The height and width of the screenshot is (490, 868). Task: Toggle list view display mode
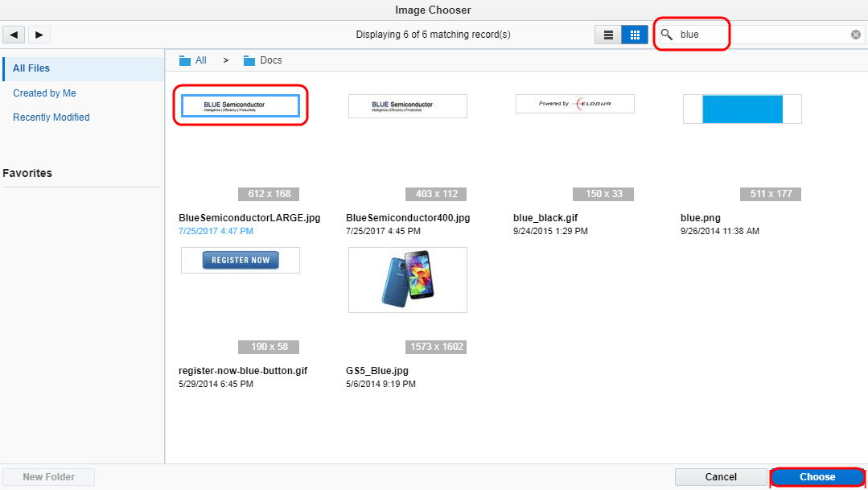click(607, 34)
